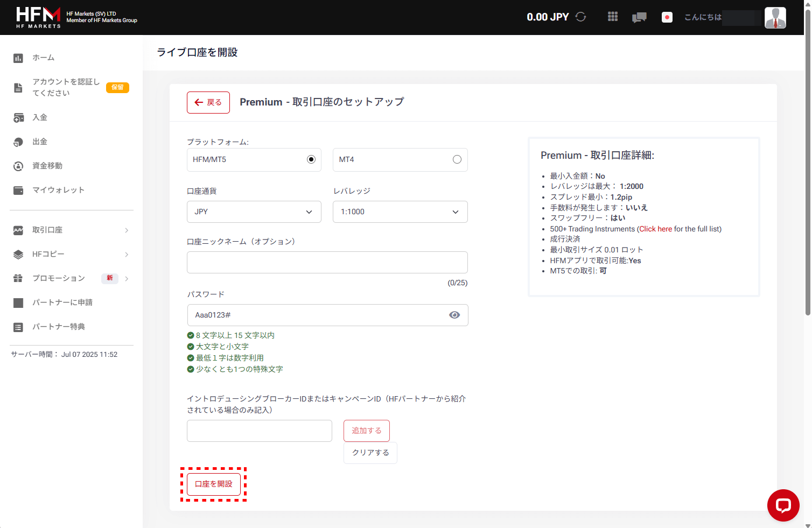
Task: Click the Home chart icon in sidebar
Action: pyautogui.click(x=18, y=58)
